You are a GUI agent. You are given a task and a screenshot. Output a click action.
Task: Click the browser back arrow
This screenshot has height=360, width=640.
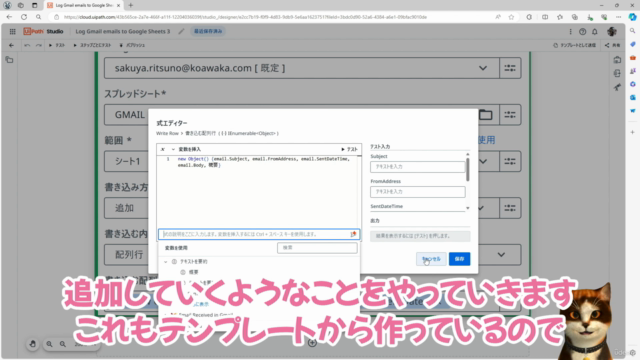tap(9, 17)
